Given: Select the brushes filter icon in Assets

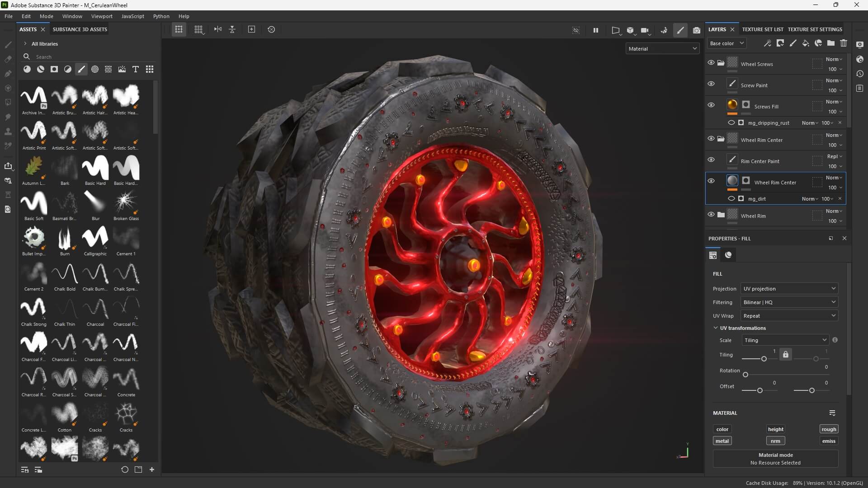Looking at the screenshot, I should tap(81, 69).
